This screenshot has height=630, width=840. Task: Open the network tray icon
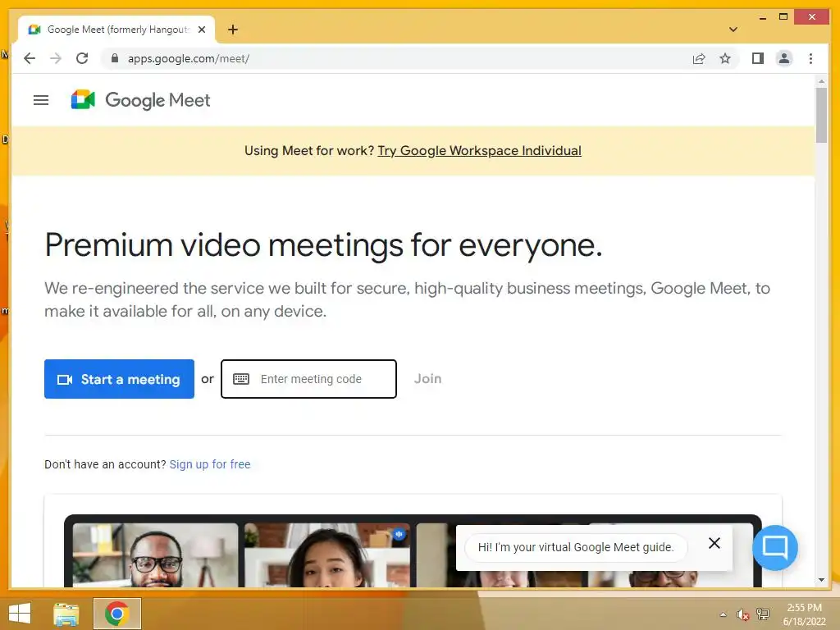762,614
